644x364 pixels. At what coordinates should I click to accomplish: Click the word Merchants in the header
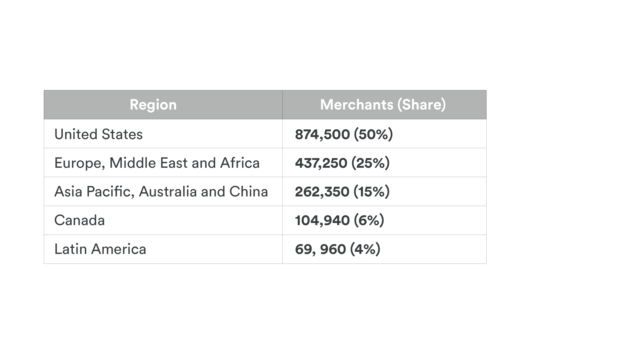(356, 105)
